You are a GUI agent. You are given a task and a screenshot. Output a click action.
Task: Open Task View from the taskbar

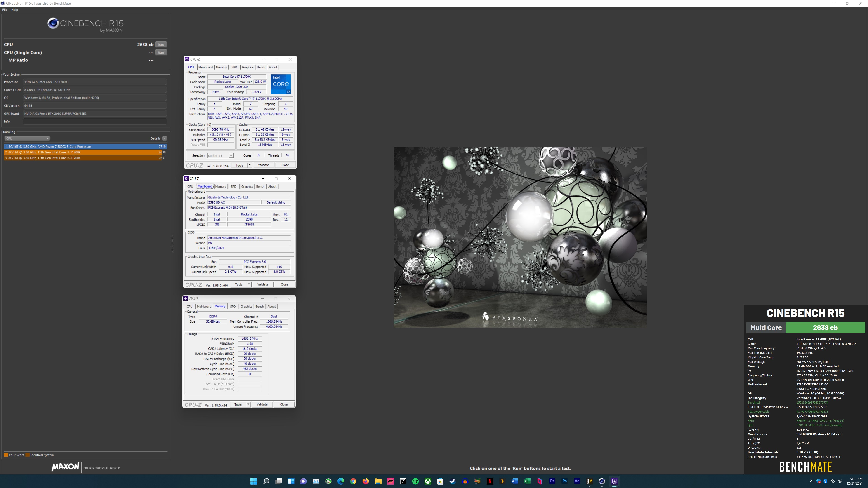tap(279, 481)
